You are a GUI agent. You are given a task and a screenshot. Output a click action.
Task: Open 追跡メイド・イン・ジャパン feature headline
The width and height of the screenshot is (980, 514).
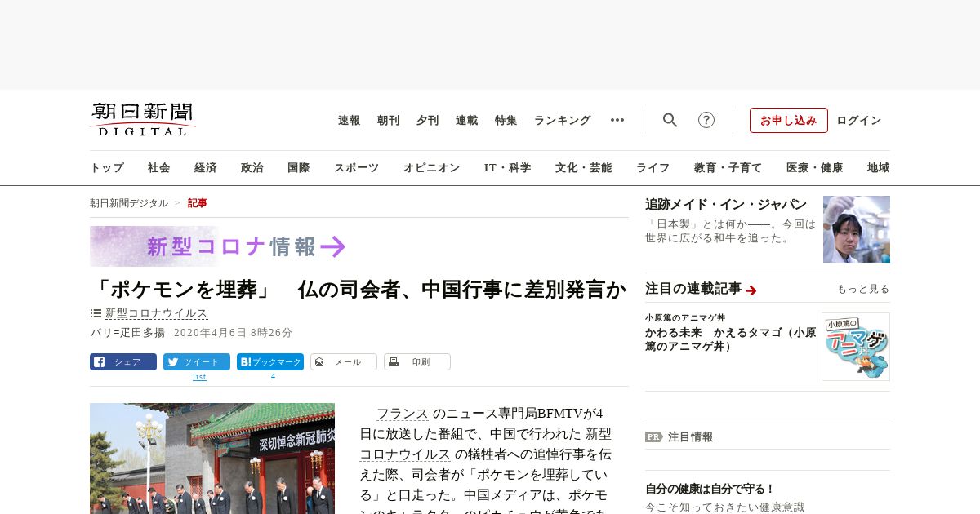point(726,205)
